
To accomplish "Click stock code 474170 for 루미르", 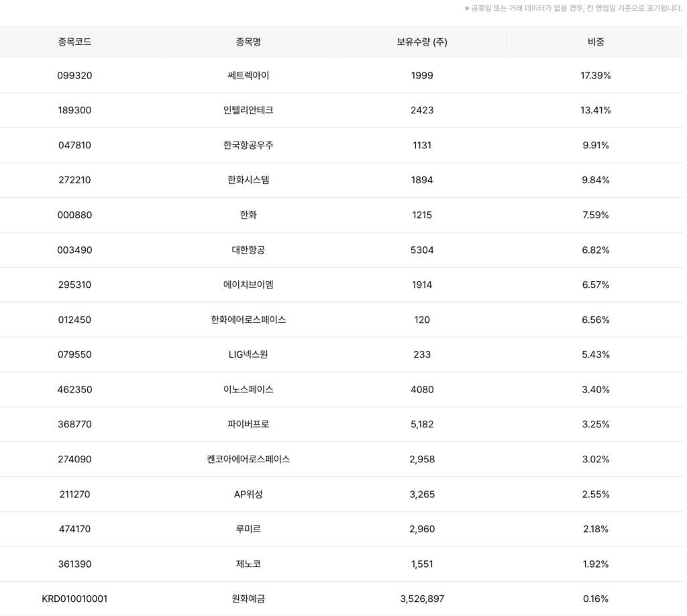I will (74, 529).
